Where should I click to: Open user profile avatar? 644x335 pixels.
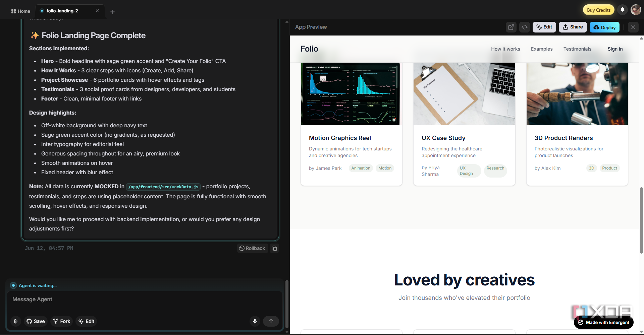click(636, 10)
